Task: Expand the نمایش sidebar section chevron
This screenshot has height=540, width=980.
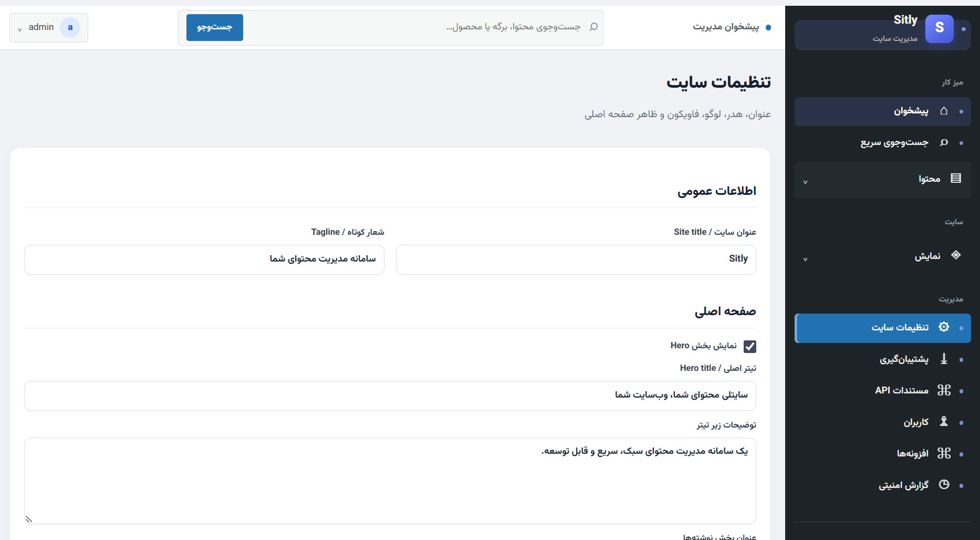Action: coord(805,259)
